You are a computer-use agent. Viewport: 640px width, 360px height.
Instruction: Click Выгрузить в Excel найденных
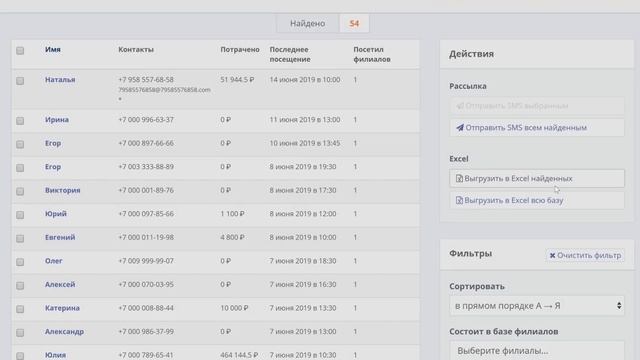537,178
